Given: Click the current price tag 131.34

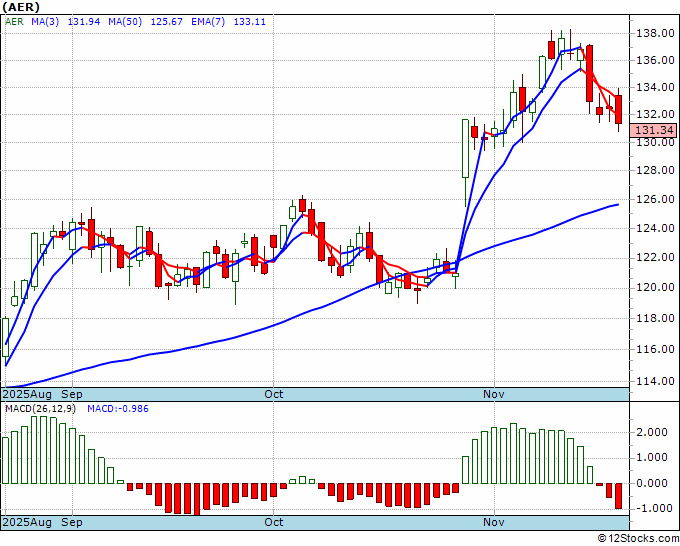Looking at the screenshot, I should pos(654,130).
